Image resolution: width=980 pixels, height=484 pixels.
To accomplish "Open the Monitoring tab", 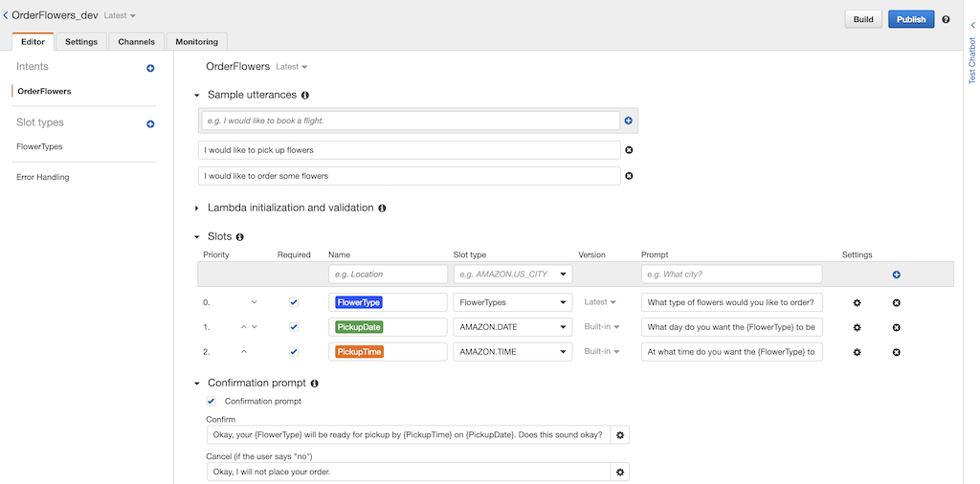I will [196, 41].
